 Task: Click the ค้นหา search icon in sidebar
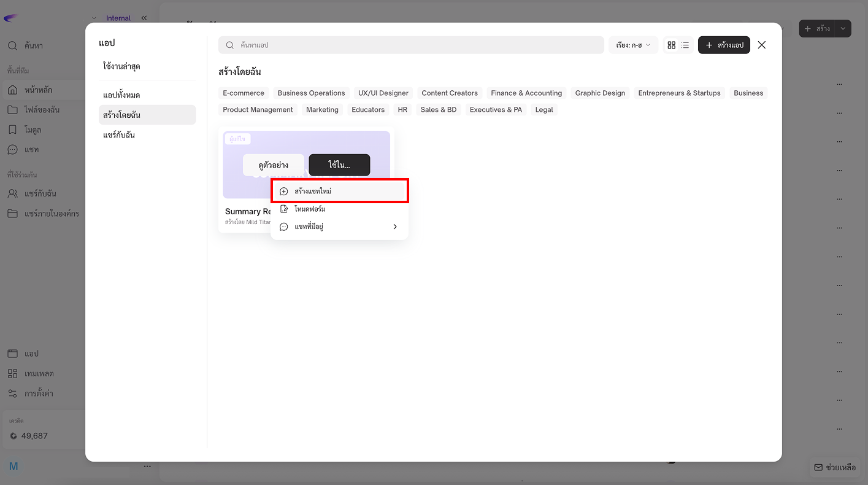pyautogui.click(x=12, y=46)
